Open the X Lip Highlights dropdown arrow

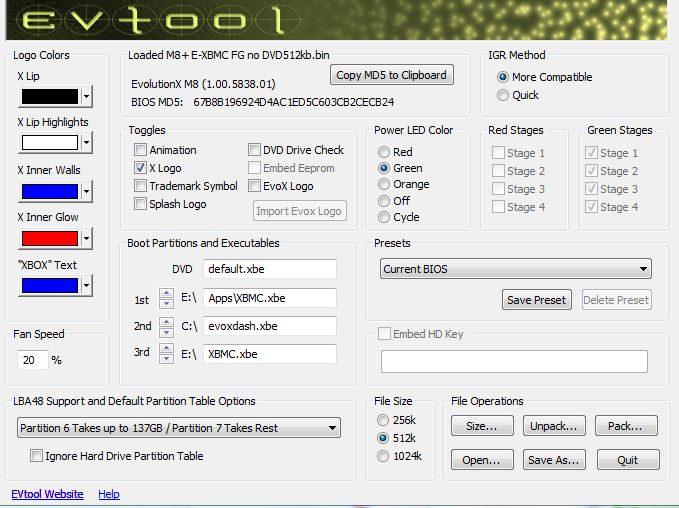[x=87, y=142]
